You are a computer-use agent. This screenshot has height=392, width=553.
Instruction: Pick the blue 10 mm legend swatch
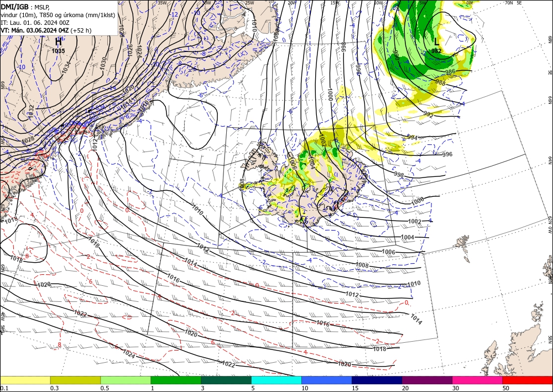click(x=327, y=380)
